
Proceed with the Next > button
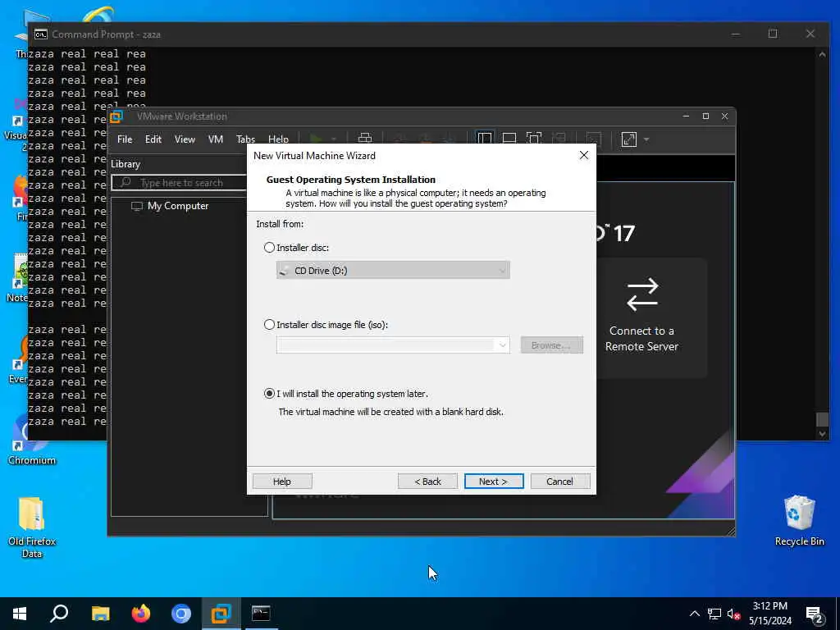coord(494,481)
